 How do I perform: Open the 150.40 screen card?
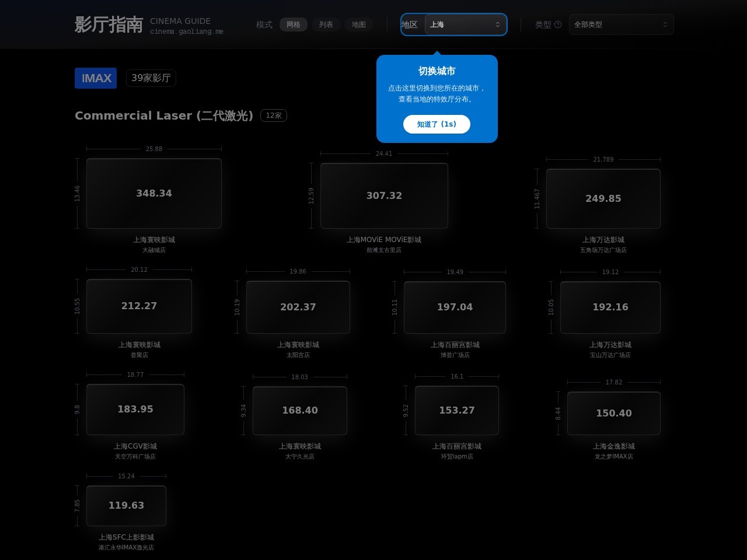pos(614,414)
